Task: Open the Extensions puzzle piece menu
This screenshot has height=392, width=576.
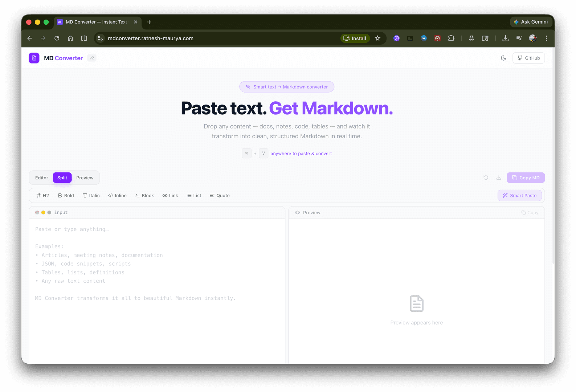Action: coord(451,38)
